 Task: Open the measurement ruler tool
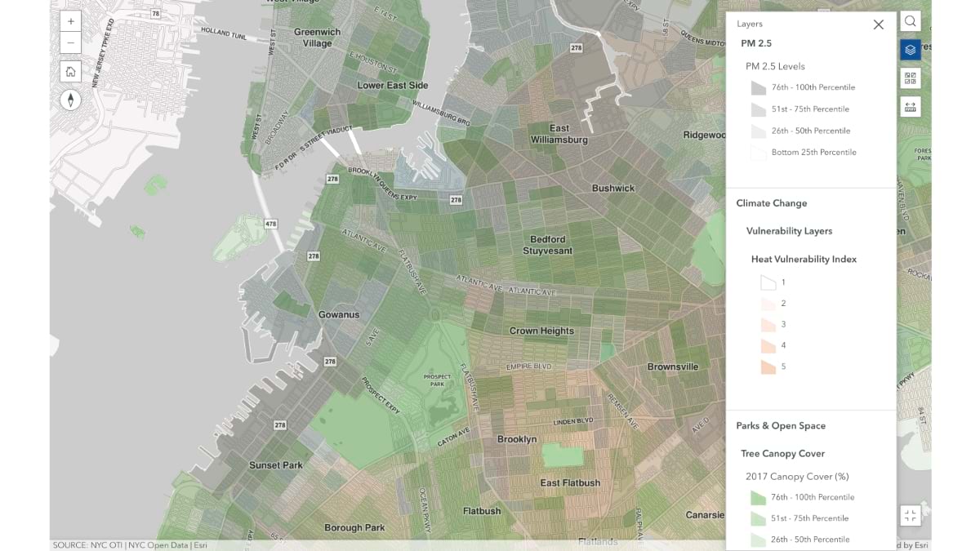tap(911, 107)
